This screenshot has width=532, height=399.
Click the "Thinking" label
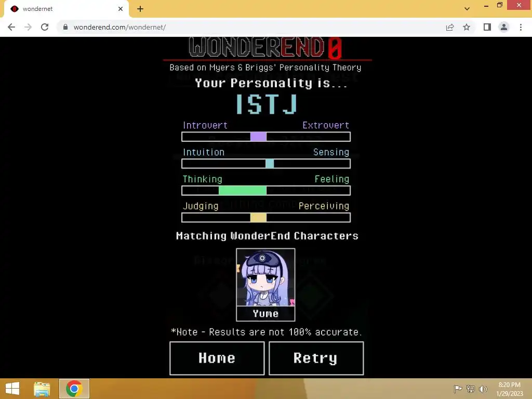[x=202, y=179]
